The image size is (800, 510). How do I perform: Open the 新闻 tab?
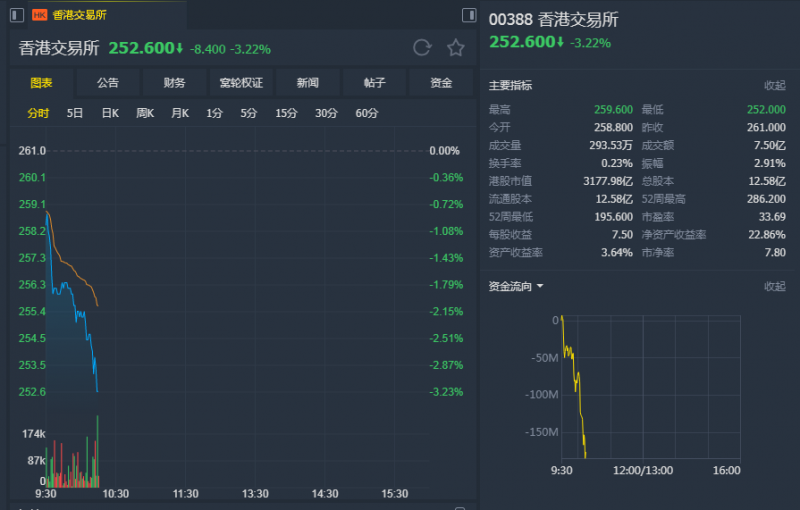[308, 83]
